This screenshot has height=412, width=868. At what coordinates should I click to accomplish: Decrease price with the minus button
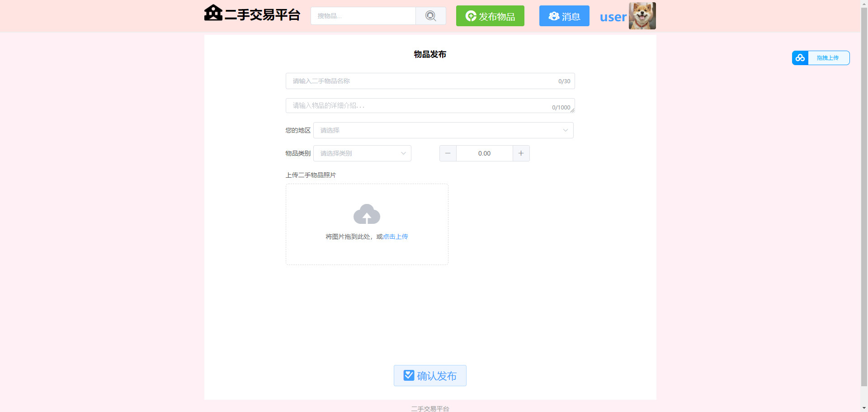pos(448,153)
